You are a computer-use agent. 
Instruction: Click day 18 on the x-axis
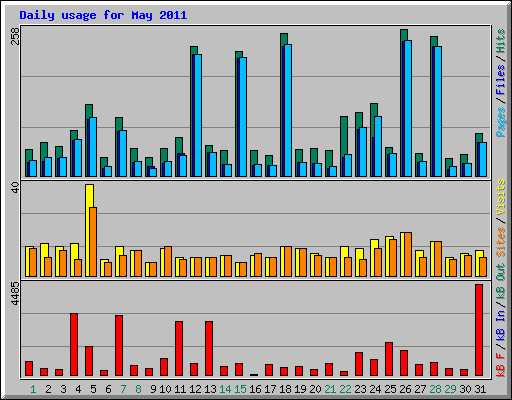(285, 389)
